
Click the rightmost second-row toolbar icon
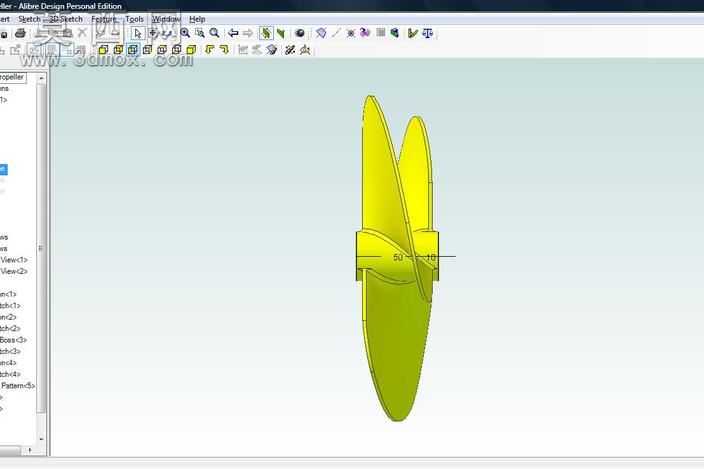tap(305, 50)
